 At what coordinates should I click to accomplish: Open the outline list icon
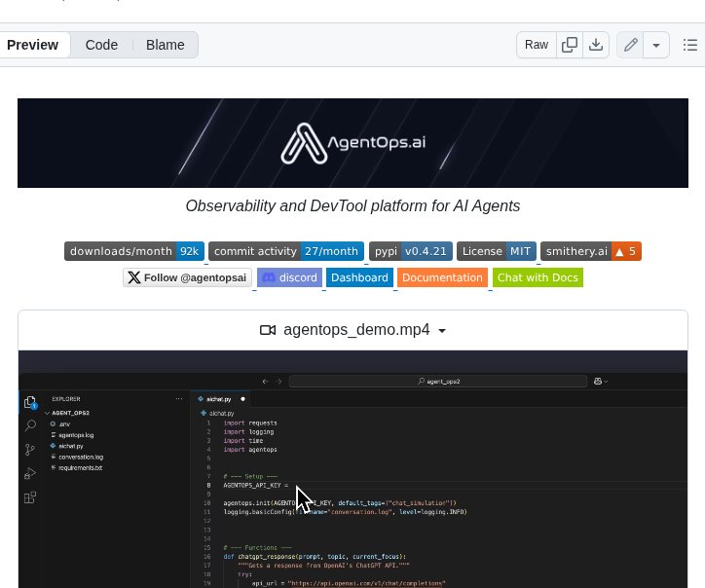[690, 45]
